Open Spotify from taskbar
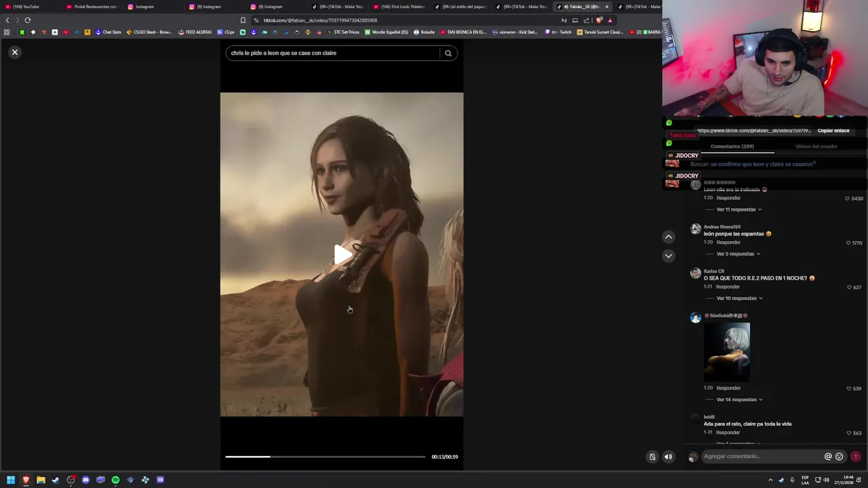This screenshot has height=488, width=868. click(115, 480)
